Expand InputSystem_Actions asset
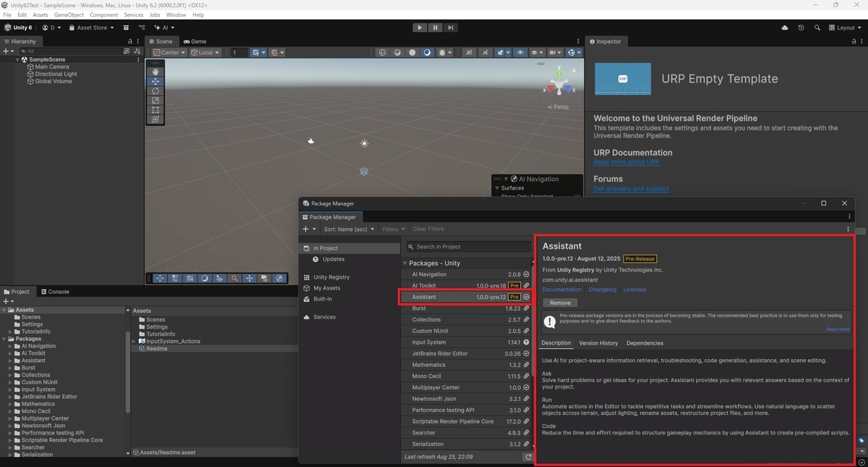 pos(134,341)
